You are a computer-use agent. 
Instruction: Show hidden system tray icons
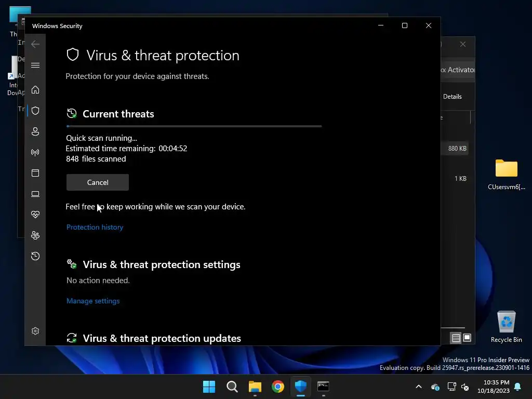[419, 387]
